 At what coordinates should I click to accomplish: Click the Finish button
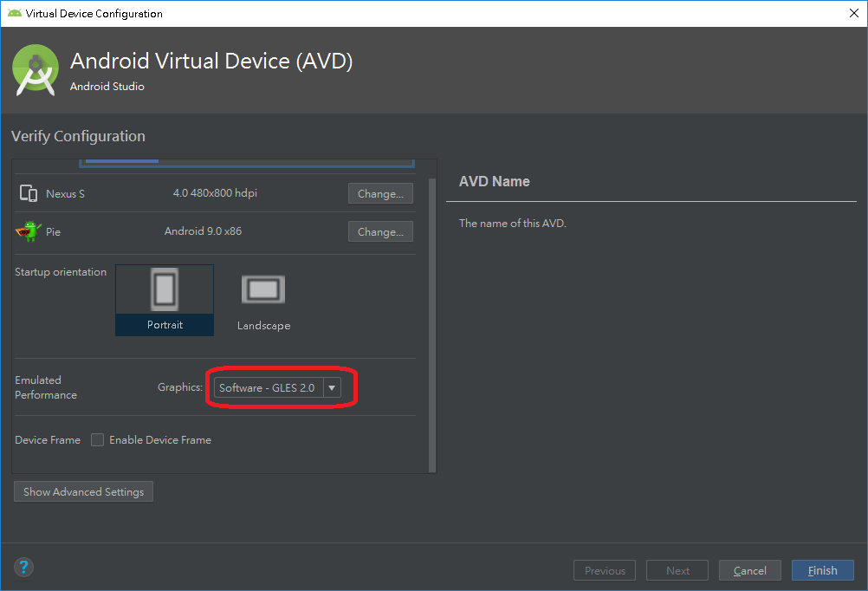[x=823, y=570]
